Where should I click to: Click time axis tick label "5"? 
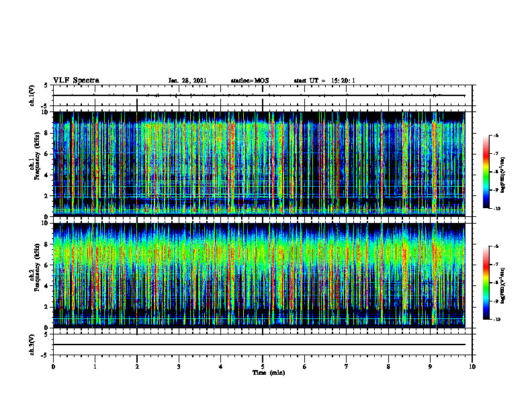263,367
